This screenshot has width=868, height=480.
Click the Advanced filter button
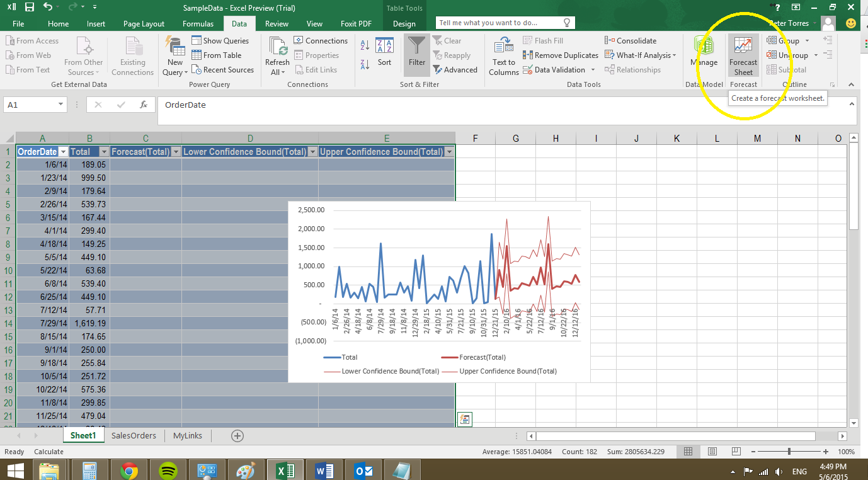tap(455, 69)
